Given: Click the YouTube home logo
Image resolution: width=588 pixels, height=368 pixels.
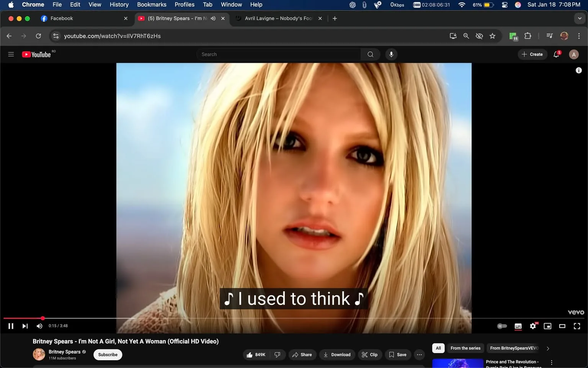Looking at the screenshot, I should pyautogui.click(x=37, y=54).
